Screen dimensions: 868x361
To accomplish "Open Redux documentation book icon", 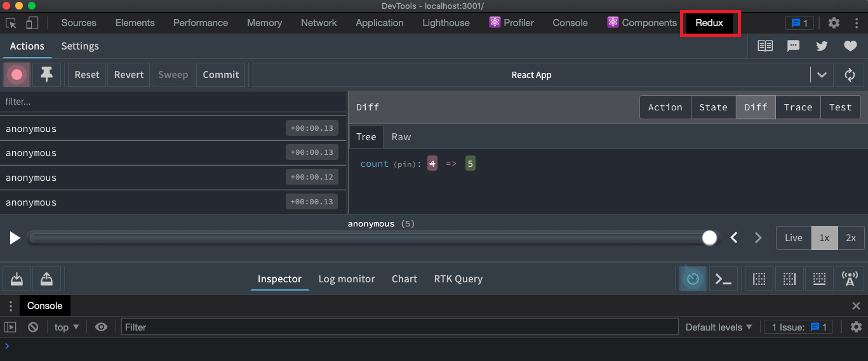I will 765,46.
